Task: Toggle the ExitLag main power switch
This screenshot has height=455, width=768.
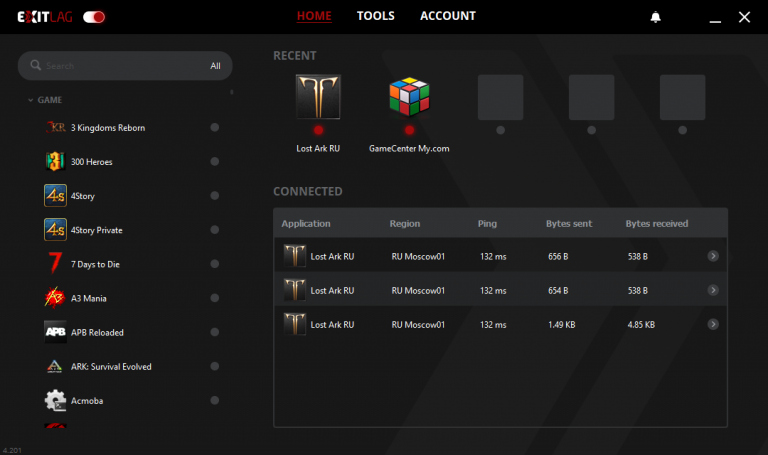Action: pyautogui.click(x=94, y=17)
